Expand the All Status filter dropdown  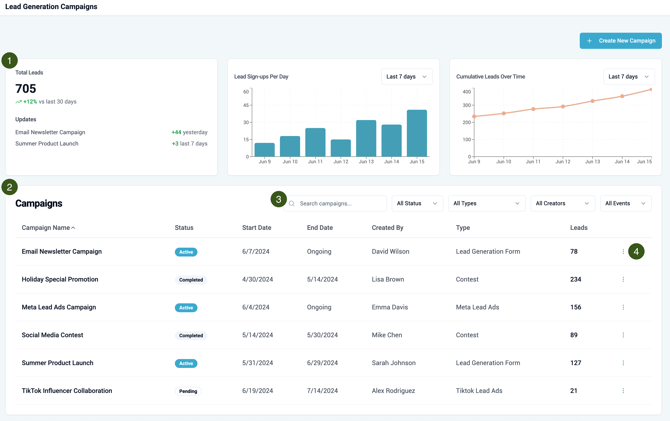(417, 203)
